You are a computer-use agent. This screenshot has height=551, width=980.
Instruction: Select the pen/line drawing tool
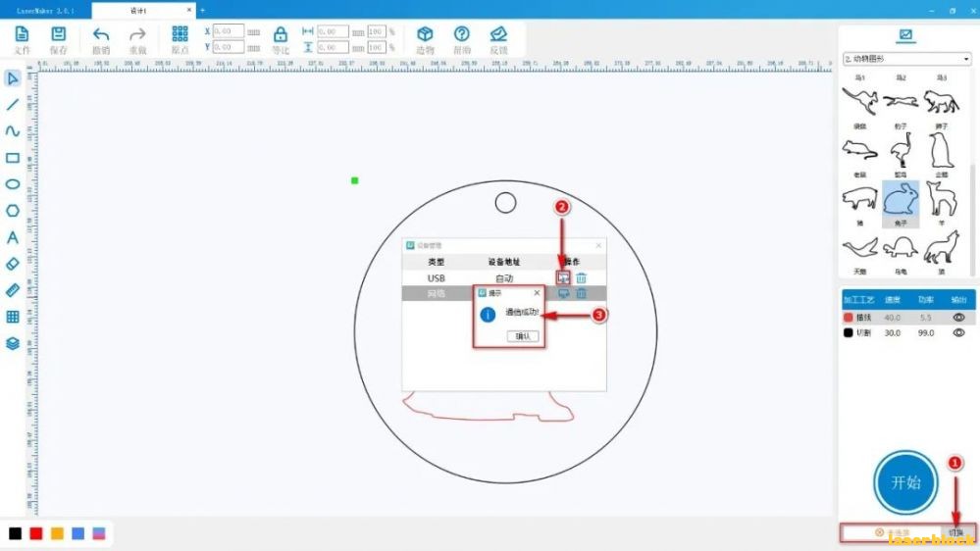[13, 104]
